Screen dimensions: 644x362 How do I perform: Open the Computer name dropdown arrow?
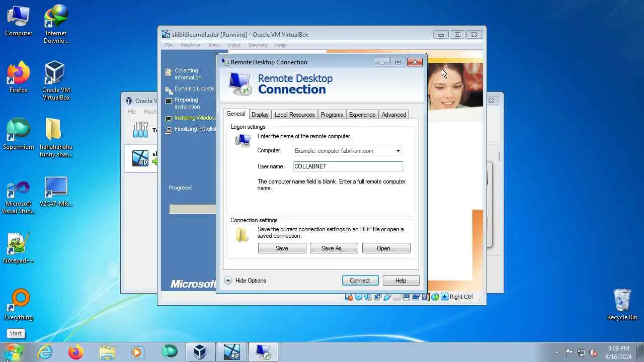pos(397,151)
